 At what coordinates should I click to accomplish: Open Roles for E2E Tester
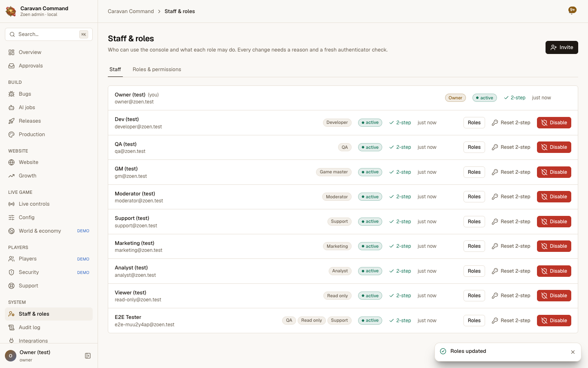[x=474, y=321]
